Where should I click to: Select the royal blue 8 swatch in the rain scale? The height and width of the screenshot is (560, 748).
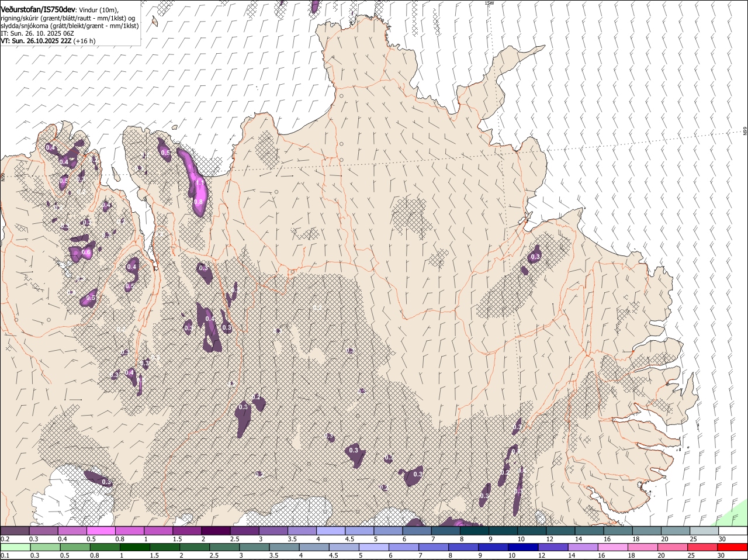click(463, 547)
